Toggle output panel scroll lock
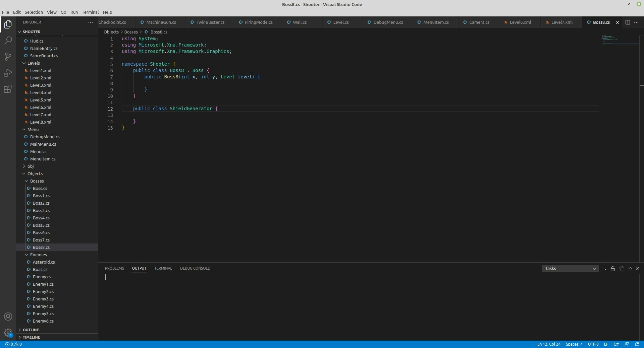This screenshot has height=348, width=644. 612,269
